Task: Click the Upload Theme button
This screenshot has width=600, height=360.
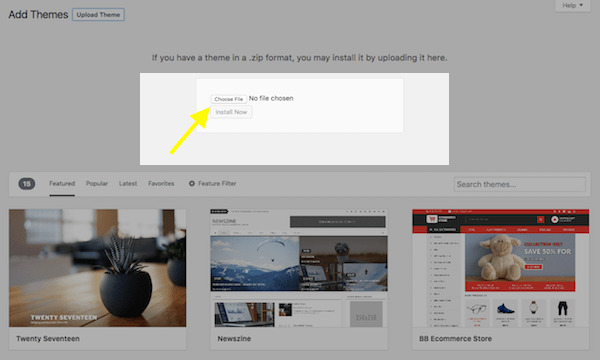Action: pyautogui.click(x=98, y=15)
